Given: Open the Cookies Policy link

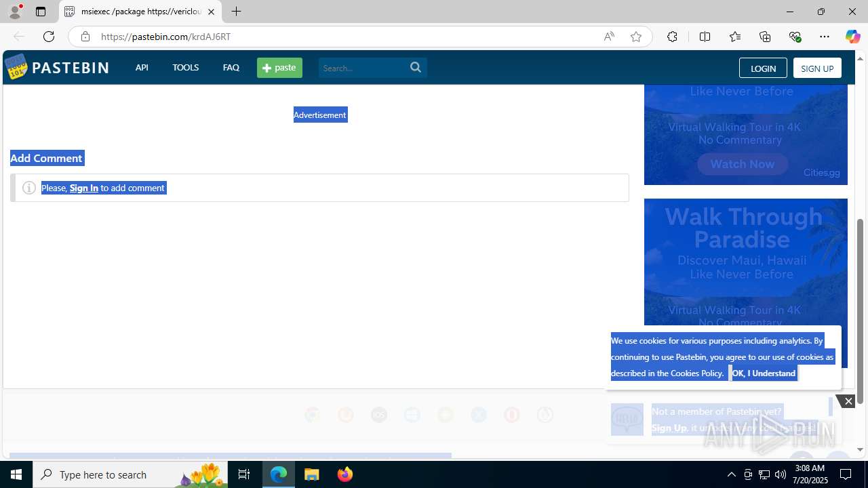Looking at the screenshot, I should pyautogui.click(x=696, y=373).
